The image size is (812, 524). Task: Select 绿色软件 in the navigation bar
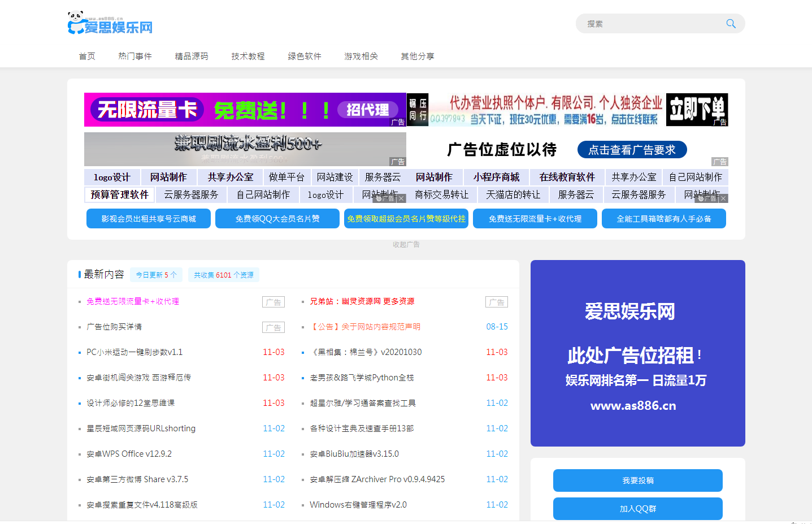point(304,57)
